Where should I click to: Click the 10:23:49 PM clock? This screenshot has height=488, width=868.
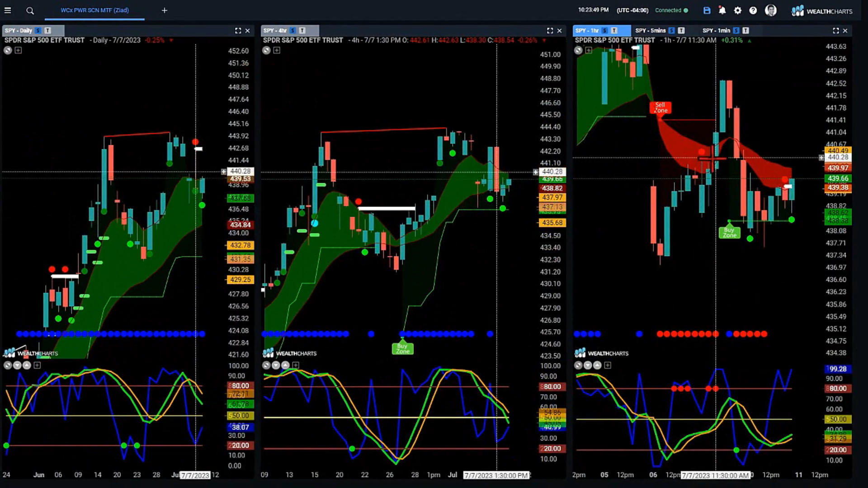point(593,10)
